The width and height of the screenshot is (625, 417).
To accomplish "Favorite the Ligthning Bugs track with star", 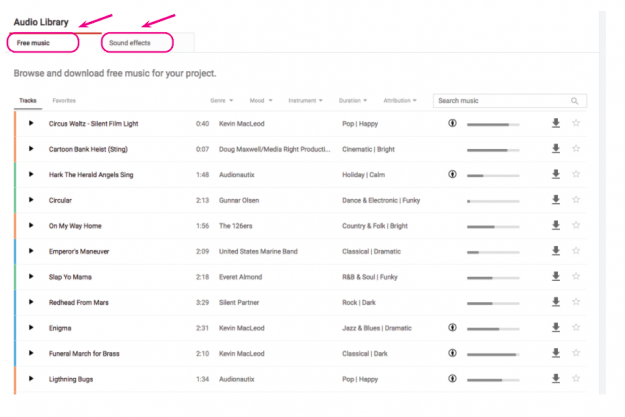I will click(x=576, y=378).
